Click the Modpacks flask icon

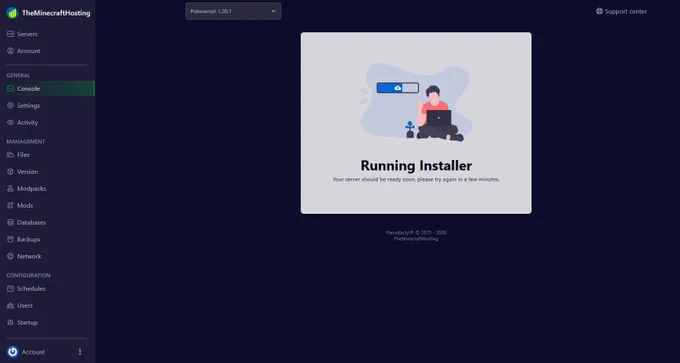point(10,189)
